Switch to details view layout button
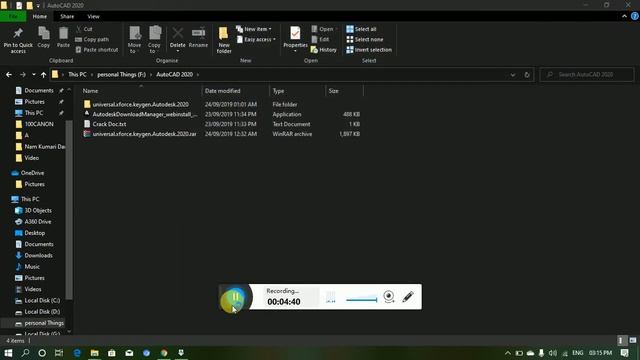The height and width of the screenshot is (360, 640). coord(620,340)
